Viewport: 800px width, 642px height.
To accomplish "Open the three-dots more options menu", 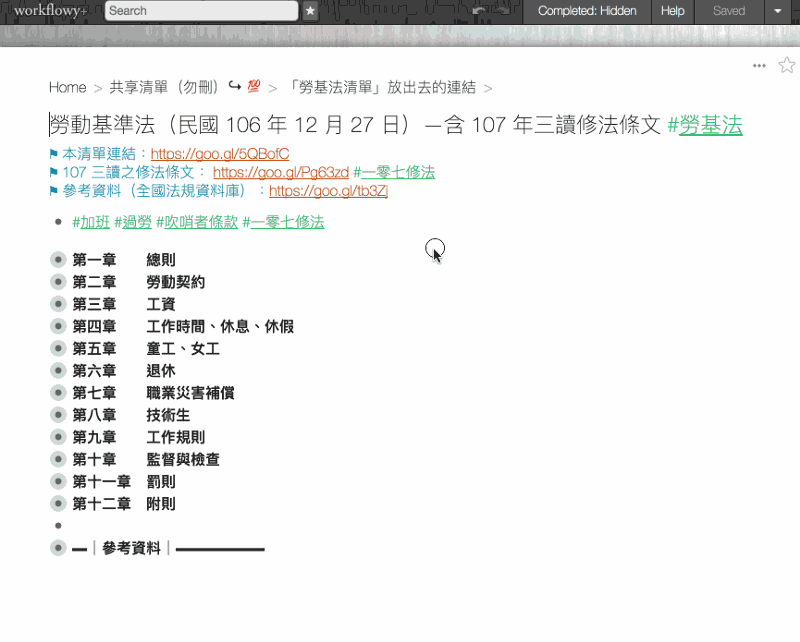I will [x=759, y=66].
